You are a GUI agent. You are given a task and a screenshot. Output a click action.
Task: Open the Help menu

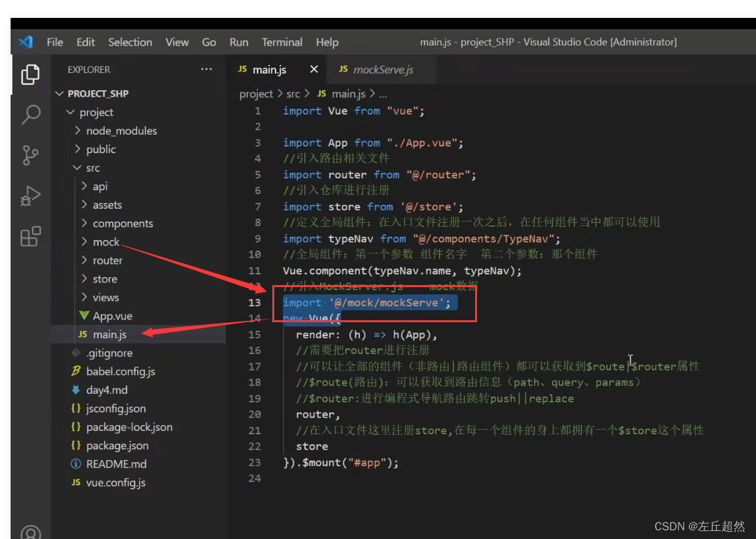(327, 42)
